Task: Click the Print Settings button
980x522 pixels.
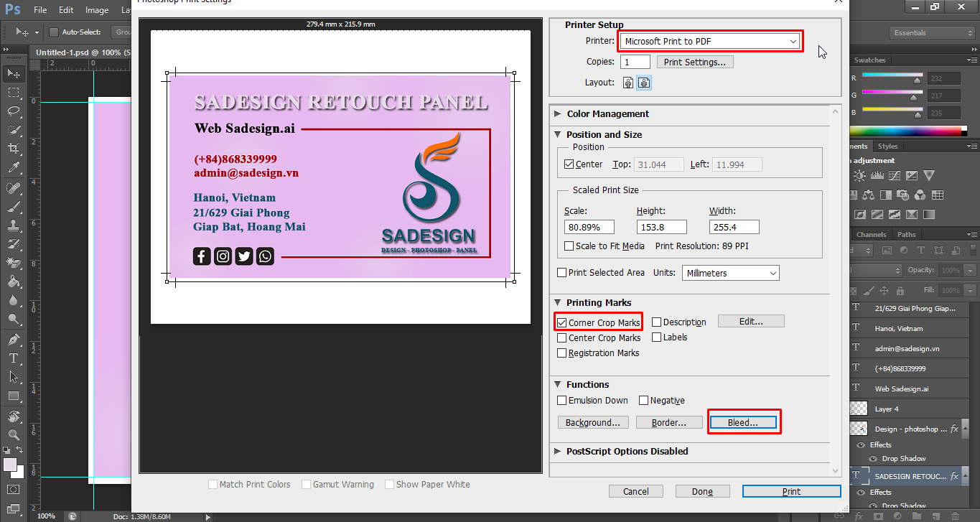Action: point(694,62)
